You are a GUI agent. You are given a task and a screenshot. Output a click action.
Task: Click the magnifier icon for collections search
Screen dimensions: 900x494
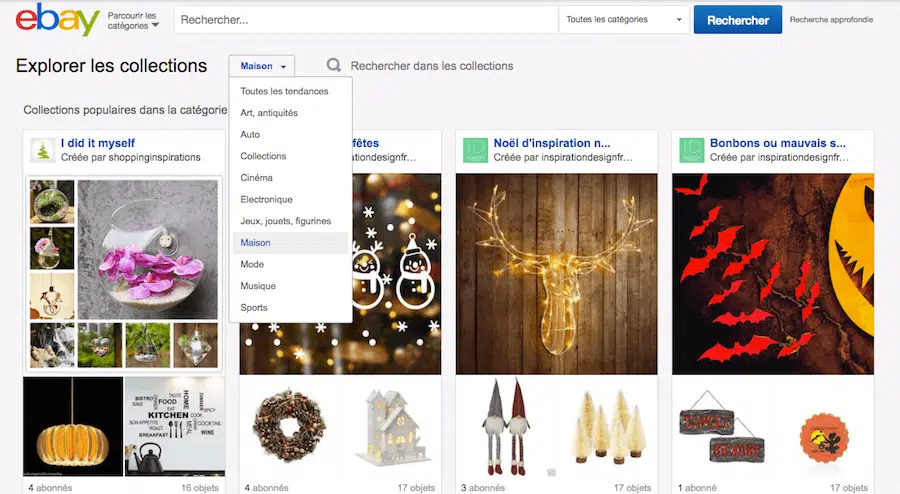coord(334,66)
